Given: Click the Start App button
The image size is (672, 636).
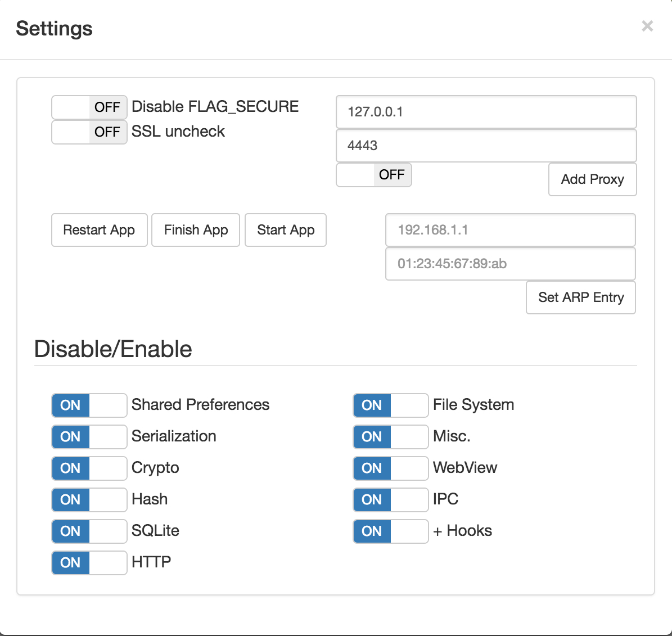Looking at the screenshot, I should click(x=286, y=230).
